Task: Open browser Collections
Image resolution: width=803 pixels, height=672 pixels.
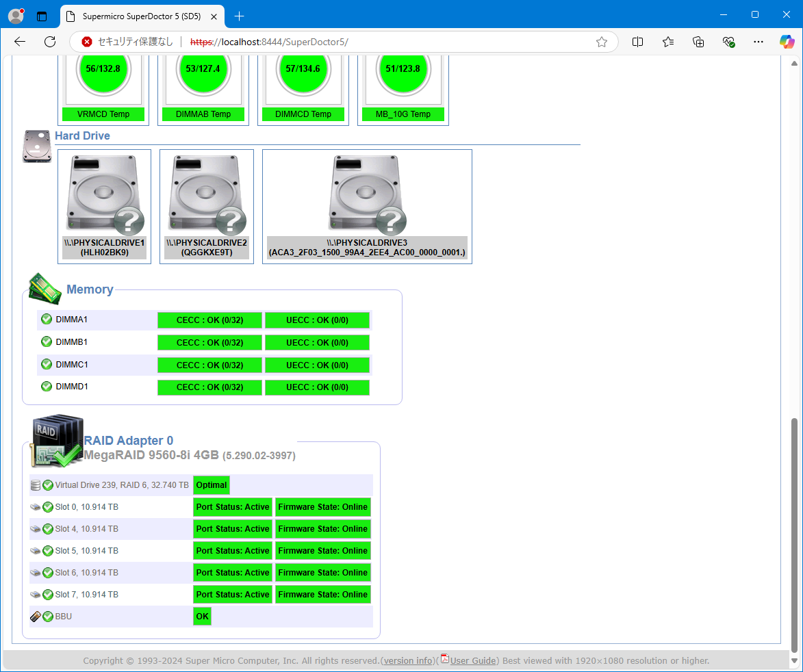Action: coord(698,42)
